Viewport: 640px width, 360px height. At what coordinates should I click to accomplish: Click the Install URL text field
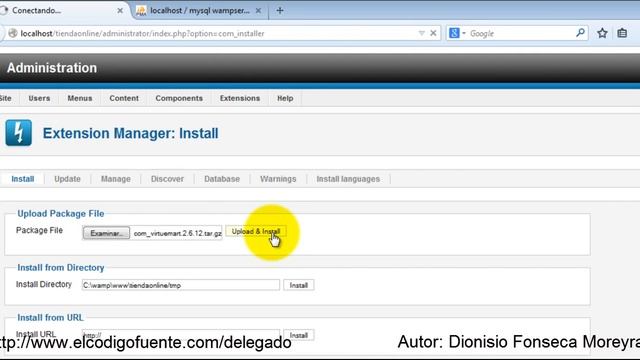180,335
